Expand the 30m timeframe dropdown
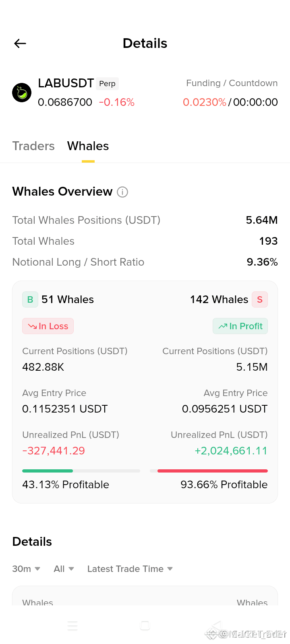 [x=26, y=569]
